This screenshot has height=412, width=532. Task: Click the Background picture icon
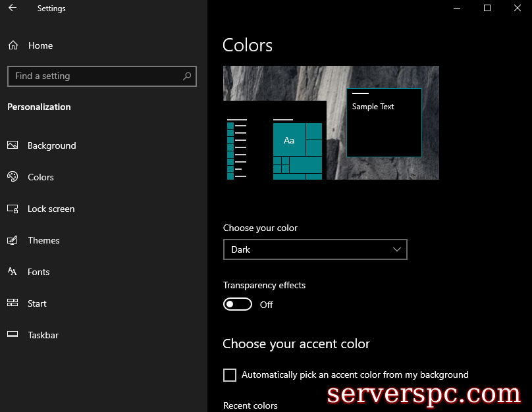(x=13, y=145)
